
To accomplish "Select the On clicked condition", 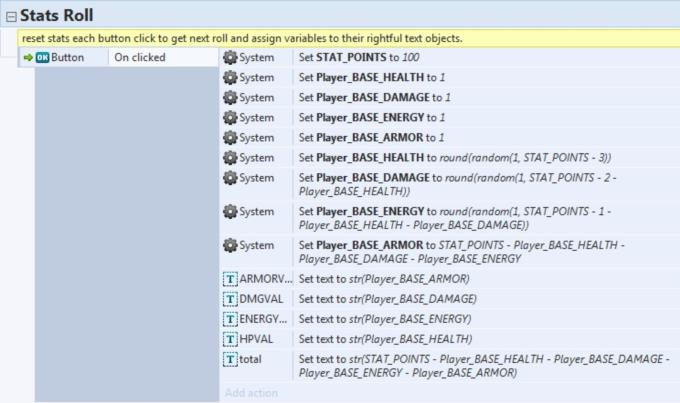I will (x=140, y=58).
